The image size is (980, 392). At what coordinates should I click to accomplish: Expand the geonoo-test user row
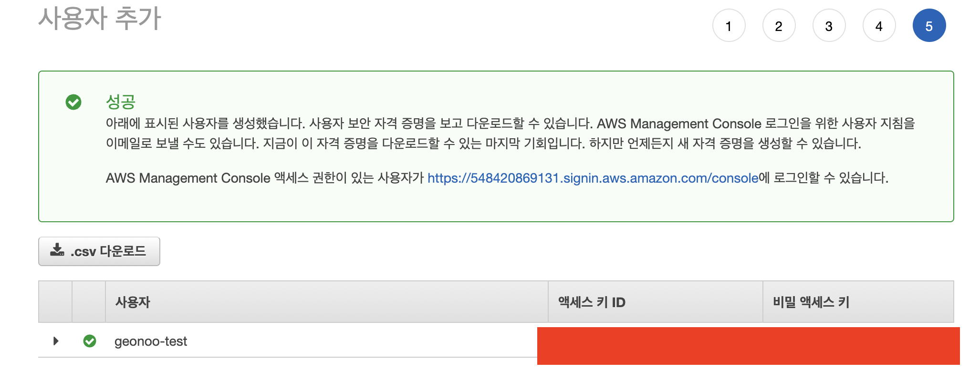[56, 341]
